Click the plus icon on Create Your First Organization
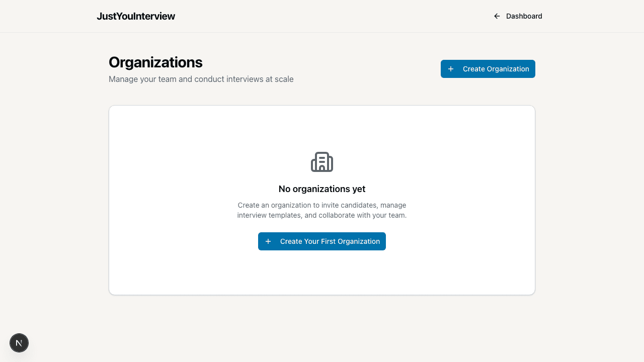The image size is (644, 362). point(268,241)
